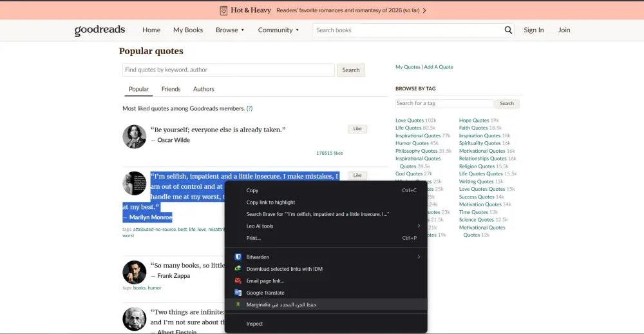Click the IDM download icon in context menu
This screenshot has width=644, height=334.
pos(238,269)
